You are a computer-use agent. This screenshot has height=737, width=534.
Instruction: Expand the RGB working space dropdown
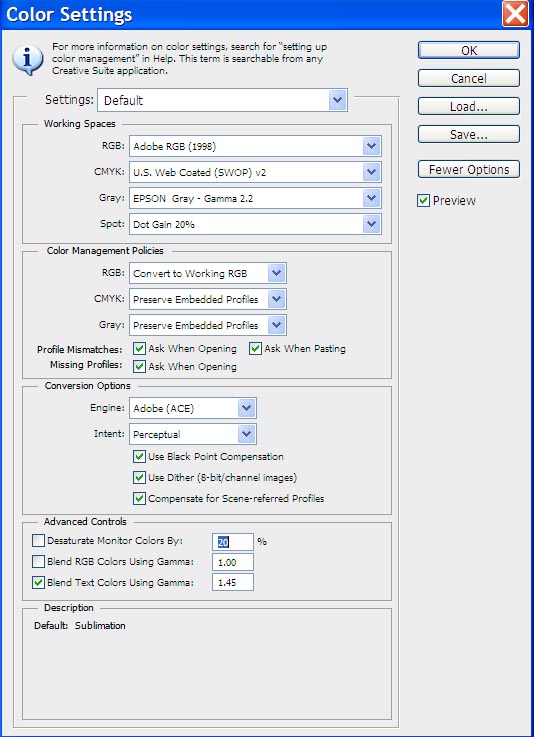click(255, 147)
